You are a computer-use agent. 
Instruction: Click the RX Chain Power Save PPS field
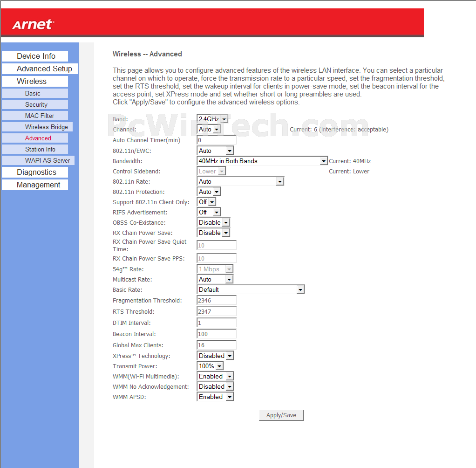(x=217, y=258)
